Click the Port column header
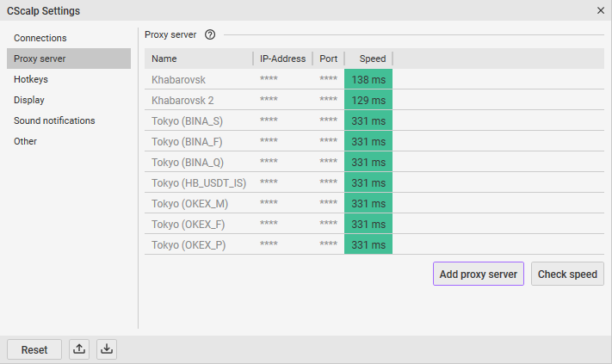The height and width of the screenshot is (364, 612). coord(328,59)
